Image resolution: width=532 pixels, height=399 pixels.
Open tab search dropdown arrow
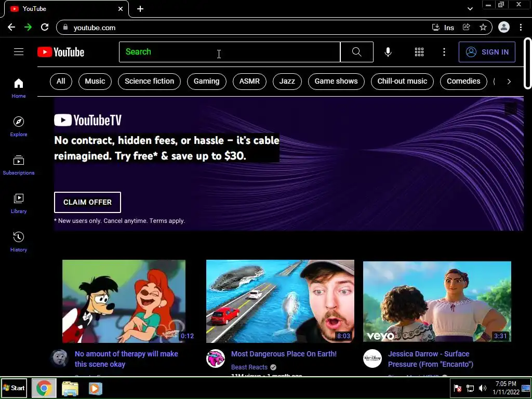coord(470,9)
